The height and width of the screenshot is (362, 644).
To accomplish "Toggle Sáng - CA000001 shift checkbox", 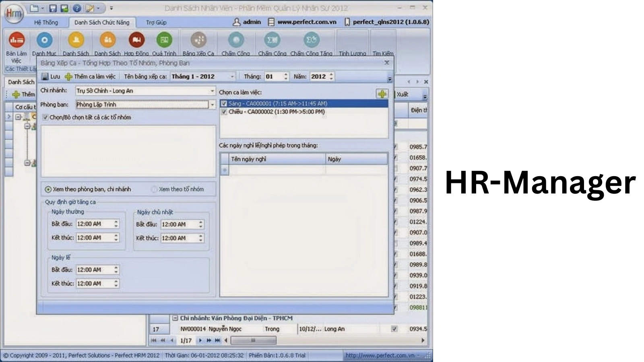I will point(224,104).
